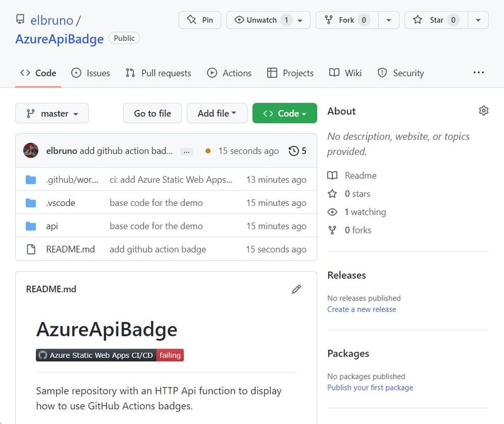Click the api folder icon

point(31,226)
